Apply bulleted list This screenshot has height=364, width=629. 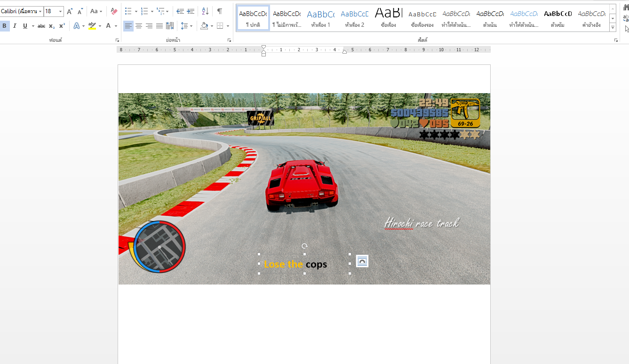(x=128, y=11)
